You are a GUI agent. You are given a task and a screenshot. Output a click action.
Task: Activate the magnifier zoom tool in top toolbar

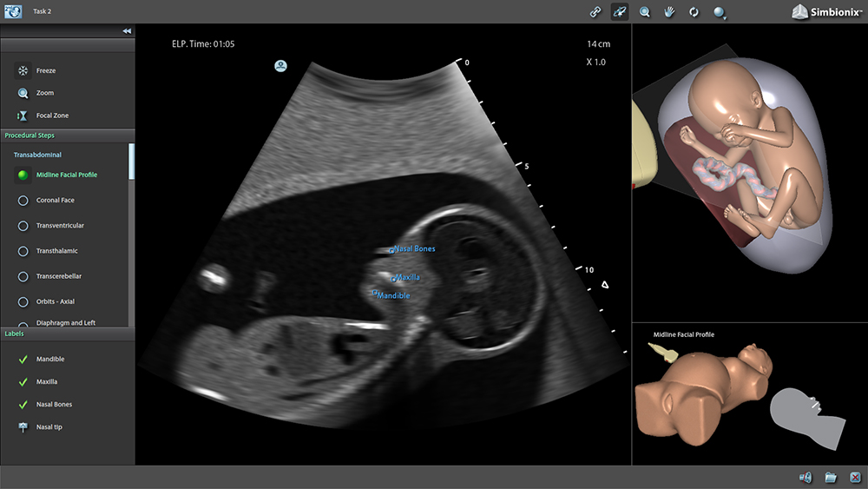point(644,11)
